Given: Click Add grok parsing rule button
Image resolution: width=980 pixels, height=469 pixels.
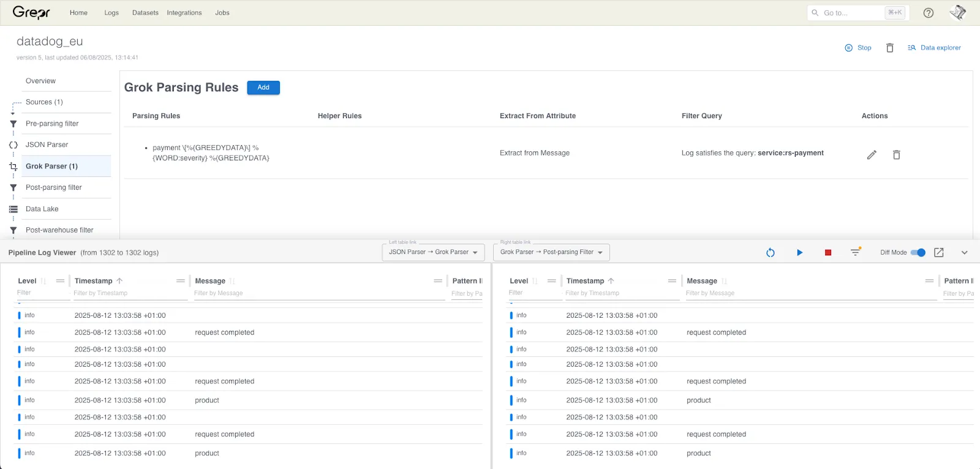Looking at the screenshot, I should (263, 88).
